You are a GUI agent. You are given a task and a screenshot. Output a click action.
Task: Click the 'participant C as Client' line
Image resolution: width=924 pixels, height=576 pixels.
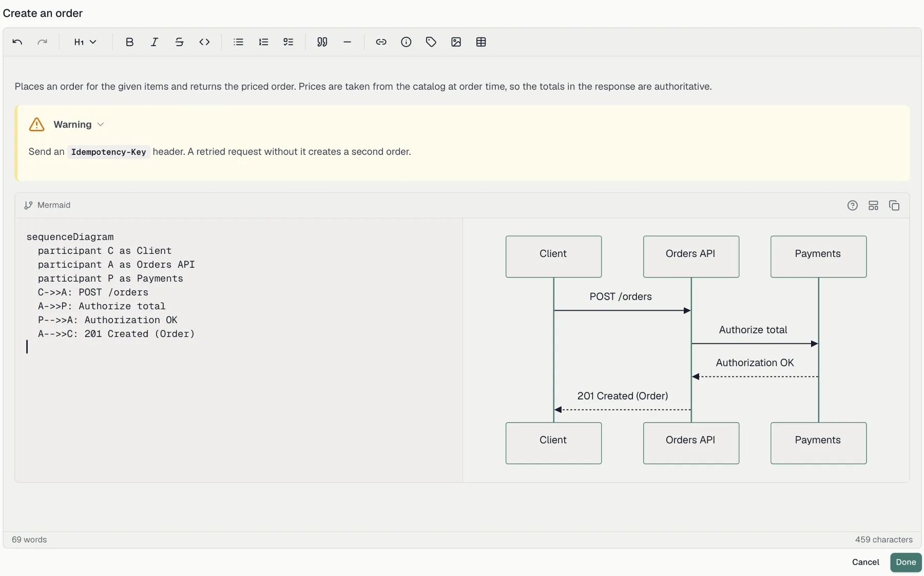pos(105,251)
